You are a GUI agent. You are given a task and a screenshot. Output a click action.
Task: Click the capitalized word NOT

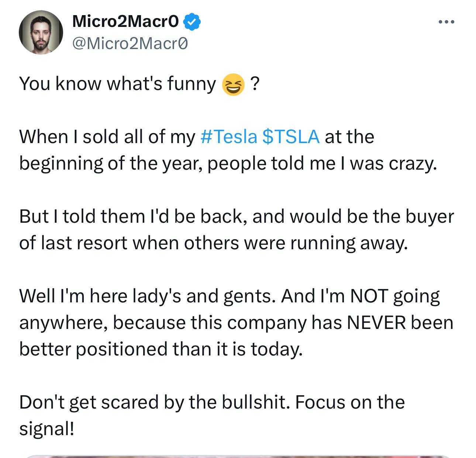[369, 296]
